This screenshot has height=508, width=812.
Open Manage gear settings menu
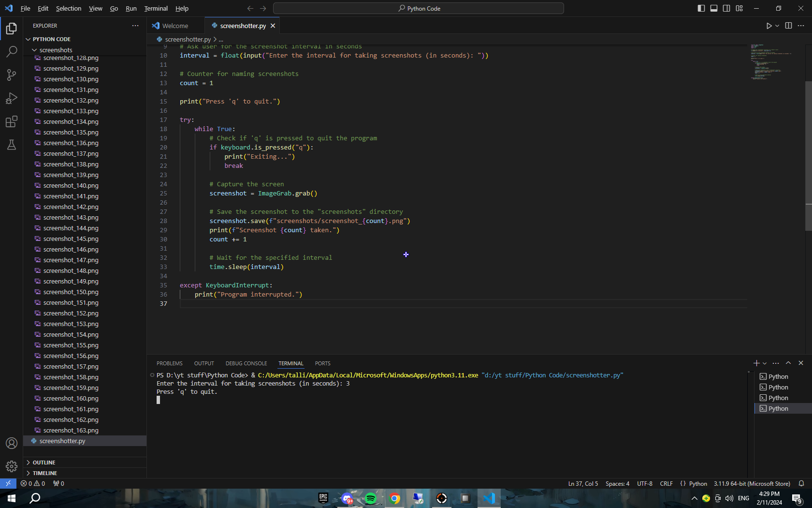[x=12, y=466]
